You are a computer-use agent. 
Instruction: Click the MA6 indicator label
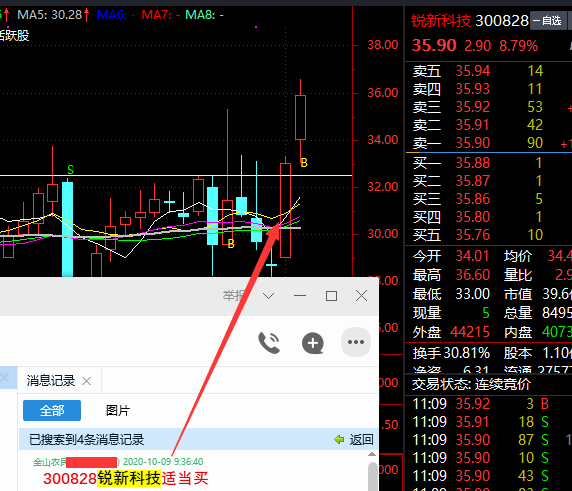pos(116,15)
